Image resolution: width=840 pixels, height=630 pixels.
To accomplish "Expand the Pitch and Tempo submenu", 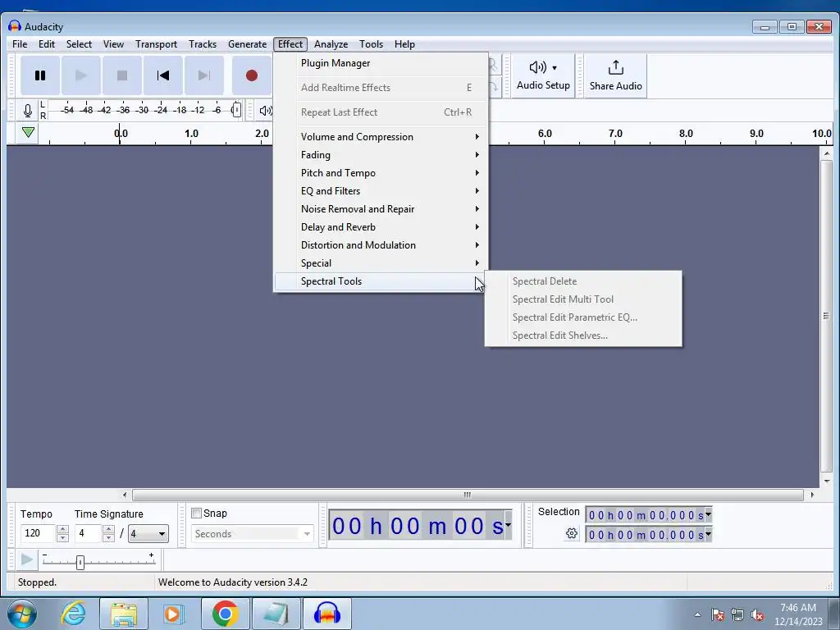I will (381, 173).
